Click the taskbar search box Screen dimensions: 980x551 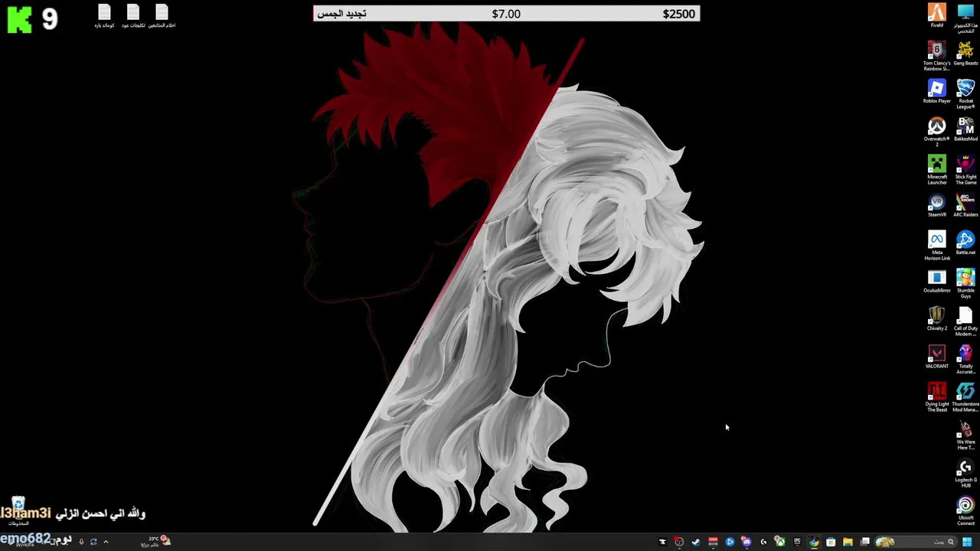pyautogui.click(x=916, y=542)
